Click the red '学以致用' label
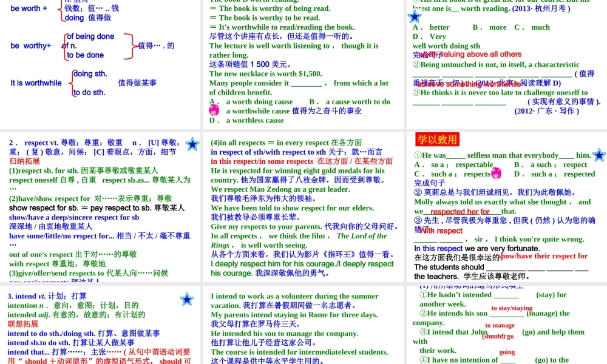The height and width of the screenshot is (364, 607). coord(438,140)
